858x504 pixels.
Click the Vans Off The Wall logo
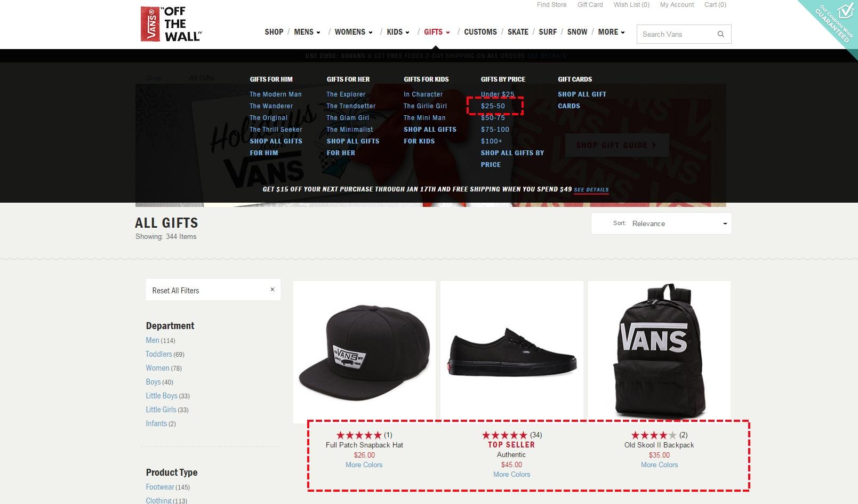coord(171,24)
